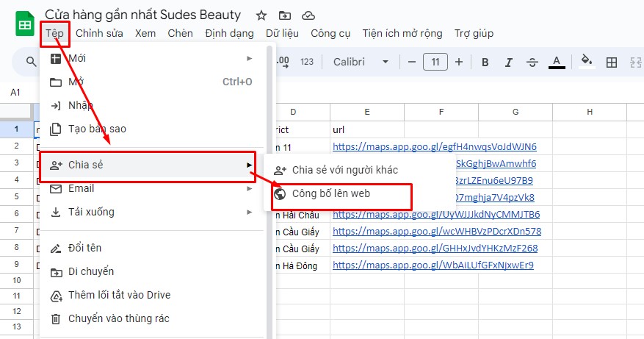Open the maps link ending UyWJJJkdNyCMMJTB6
The height and width of the screenshot is (339, 644).
coord(436,214)
